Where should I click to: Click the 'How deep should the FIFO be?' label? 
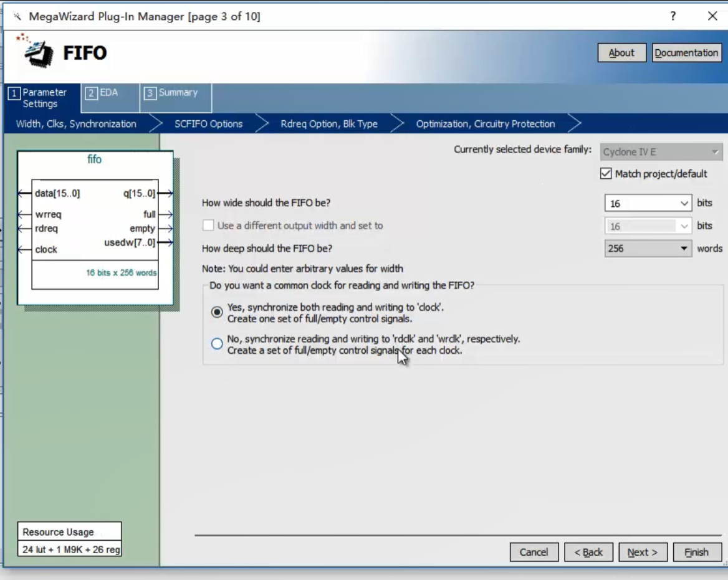tap(267, 248)
